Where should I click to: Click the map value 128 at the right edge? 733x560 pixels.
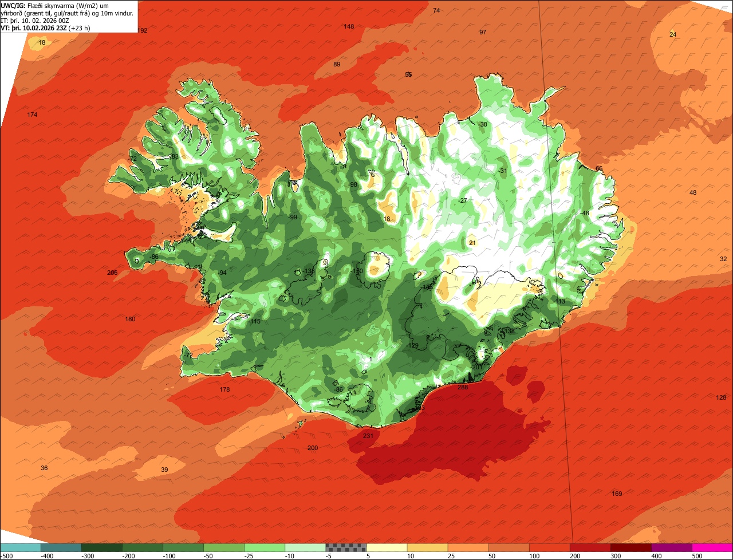tap(721, 397)
